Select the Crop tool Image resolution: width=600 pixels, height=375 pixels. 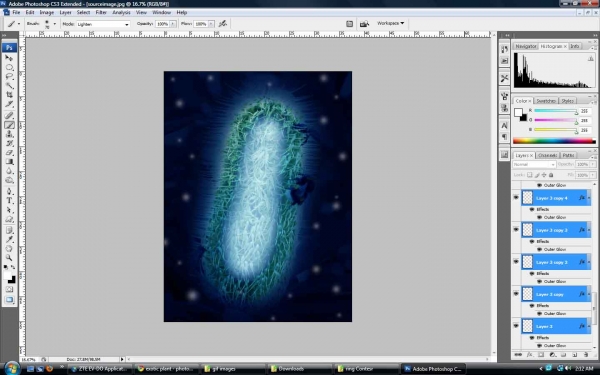(9, 95)
